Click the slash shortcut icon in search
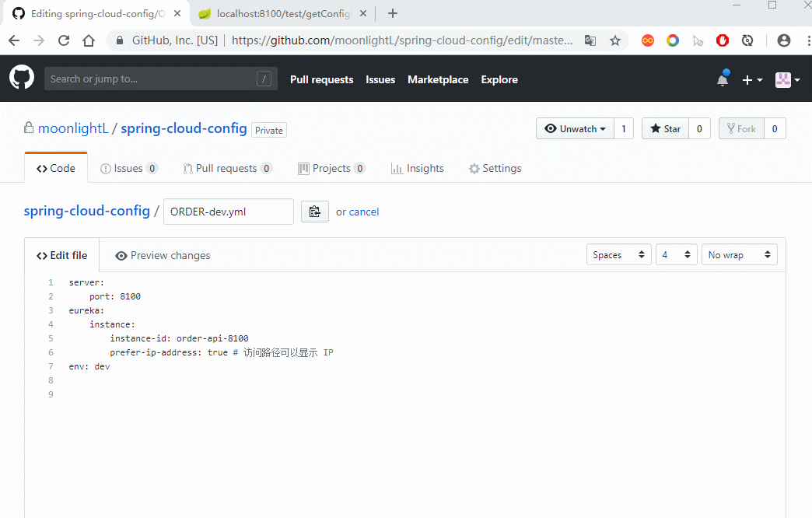 tap(264, 79)
